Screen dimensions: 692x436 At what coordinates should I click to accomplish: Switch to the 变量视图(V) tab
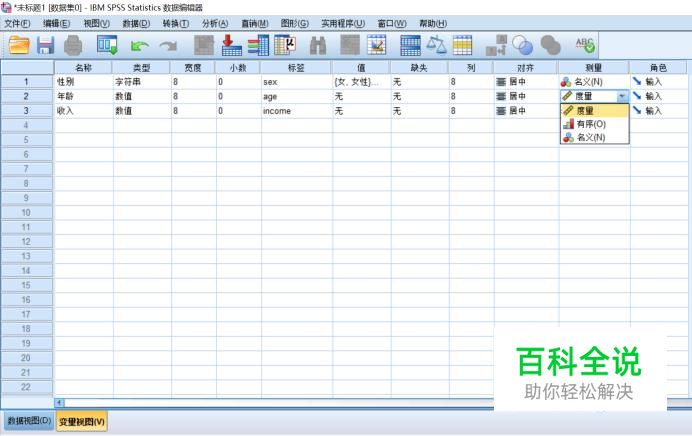82,421
